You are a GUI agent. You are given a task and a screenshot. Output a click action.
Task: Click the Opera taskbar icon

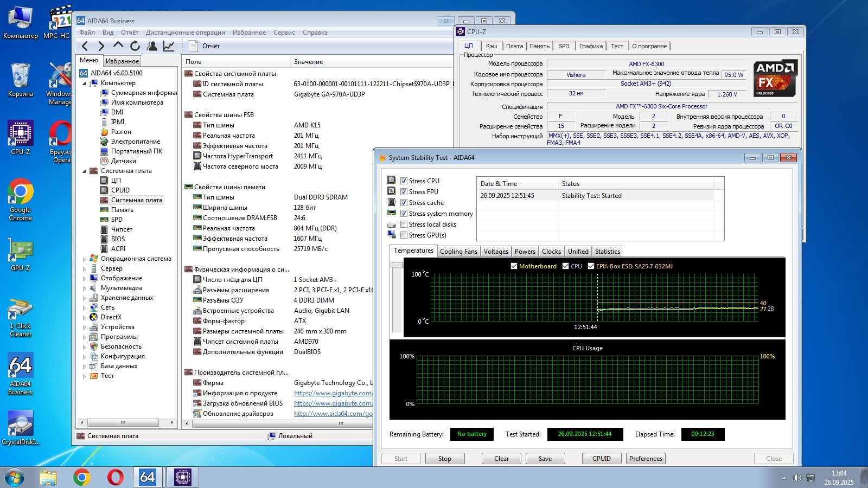tap(115, 477)
